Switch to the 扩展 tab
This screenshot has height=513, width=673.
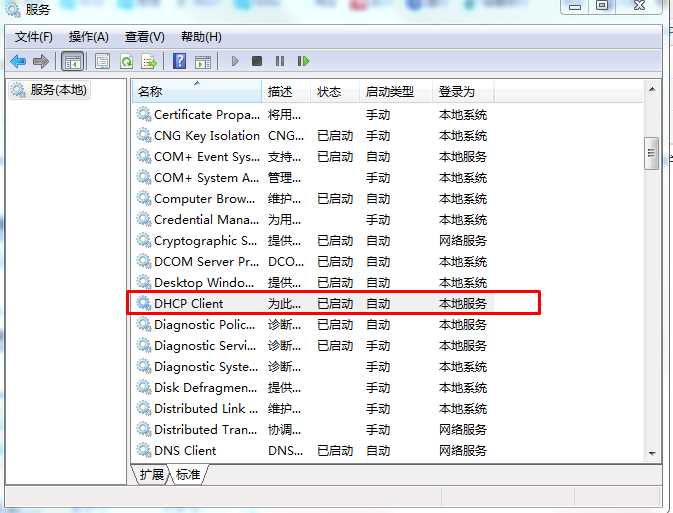point(152,474)
